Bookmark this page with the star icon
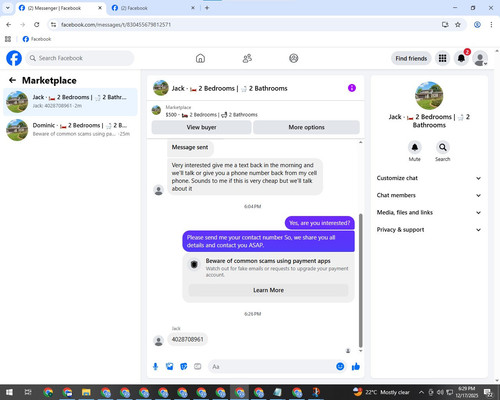 (458, 25)
